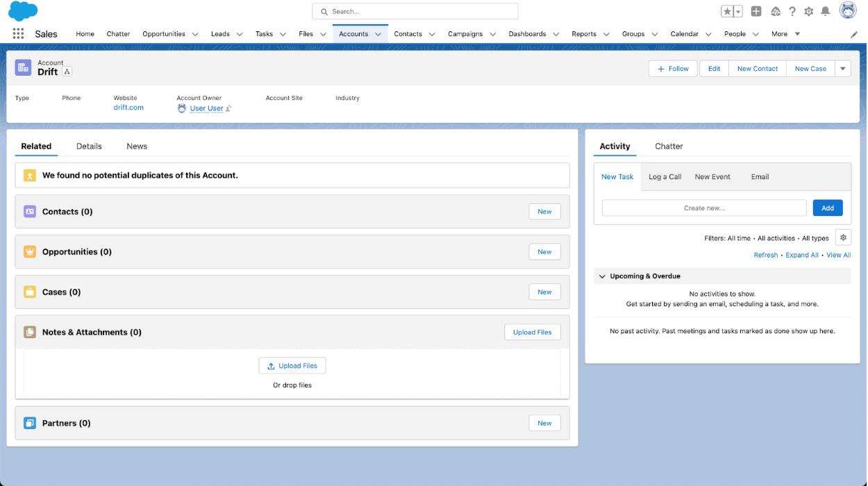The width and height of the screenshot is (868, 486).
Task: Open the Chatter tab in activity panel
Action: 669,146
